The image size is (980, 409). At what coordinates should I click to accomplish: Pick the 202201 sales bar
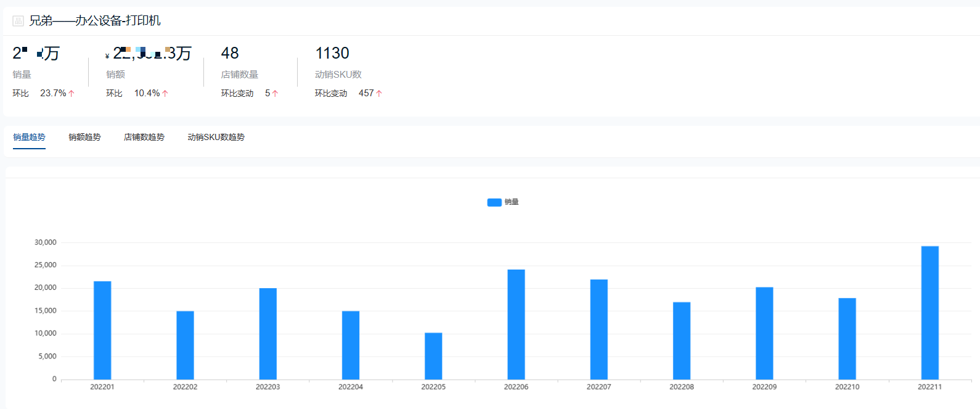102,330
